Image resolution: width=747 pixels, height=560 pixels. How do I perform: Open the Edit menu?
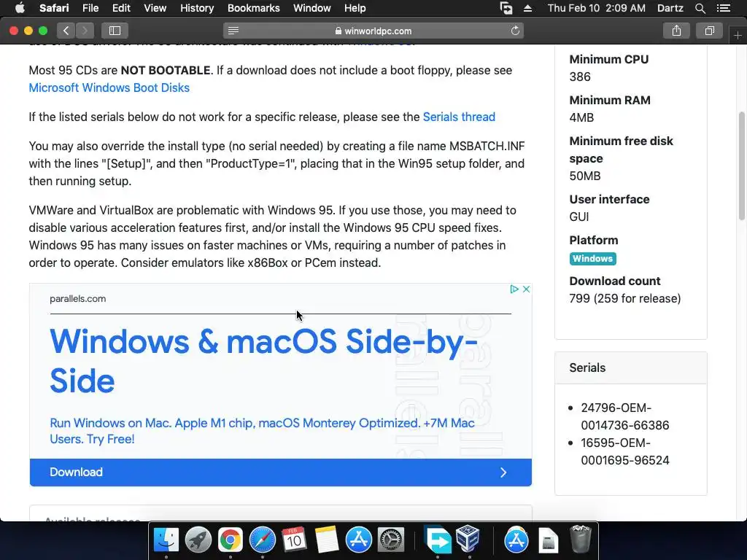(121, 8)
